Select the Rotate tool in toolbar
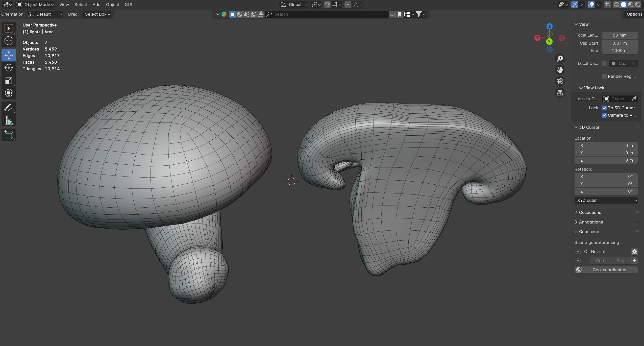644x346 pixels. (9, 68)
